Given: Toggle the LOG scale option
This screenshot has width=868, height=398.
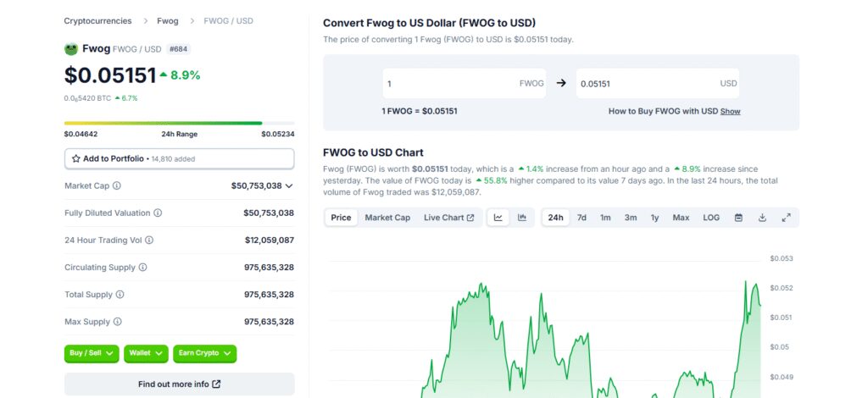Looking at the screenshot, I should (x=711, y=218).
